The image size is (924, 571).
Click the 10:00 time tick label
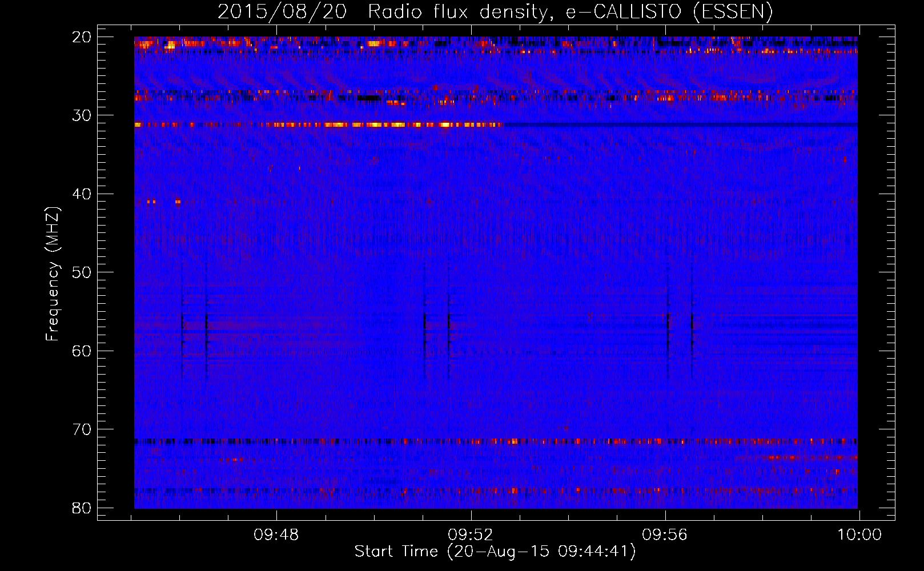pos(859,535)
